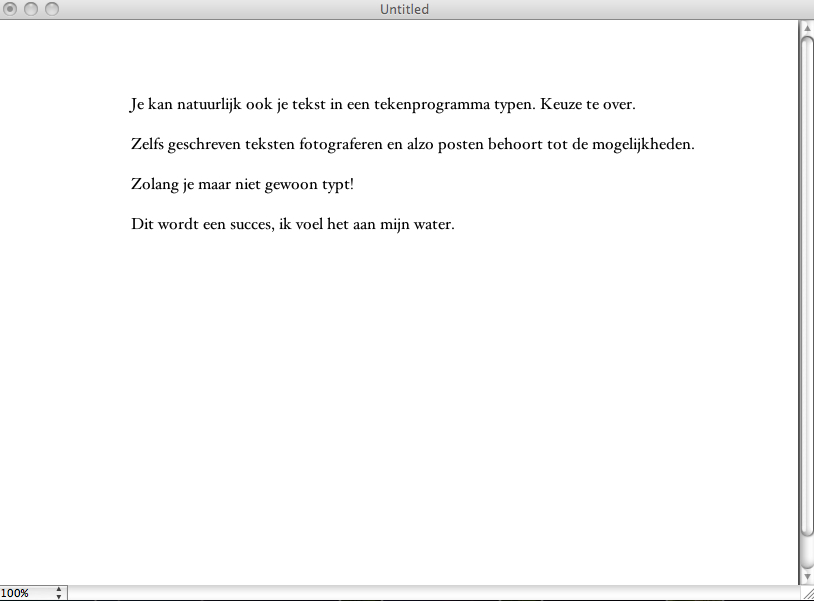
Task: Click the scroll up arrow of vertical scrollbar
Action: click(807, 28)
